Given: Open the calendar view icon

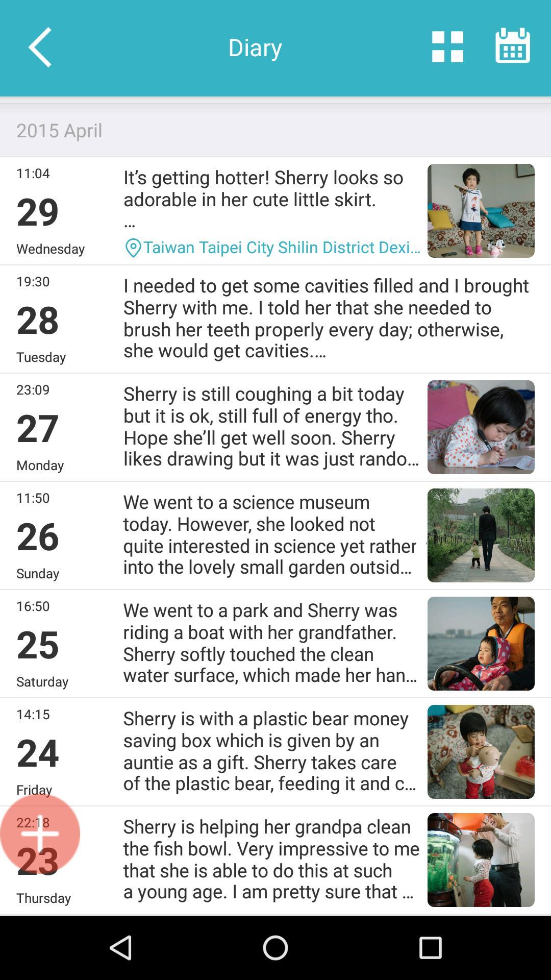Looking at the screenshot, I should 513,46.
